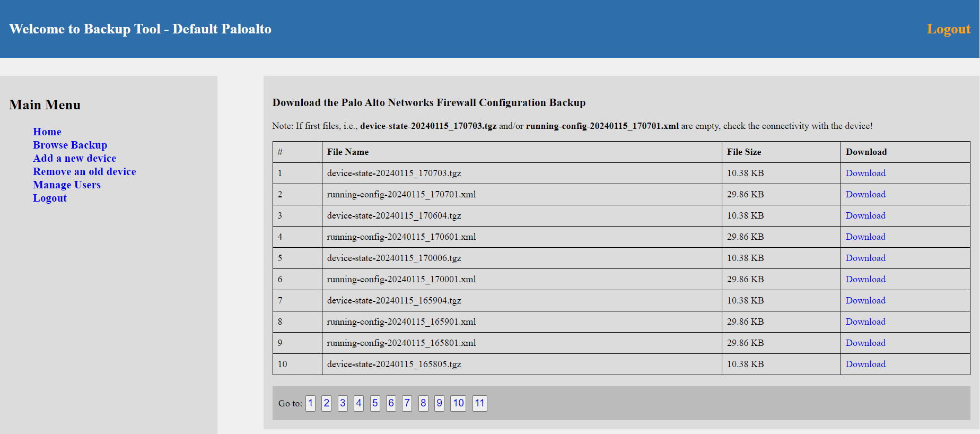Screen dimensions: 980x434
Task: Go to page 10
Action: 458,403
